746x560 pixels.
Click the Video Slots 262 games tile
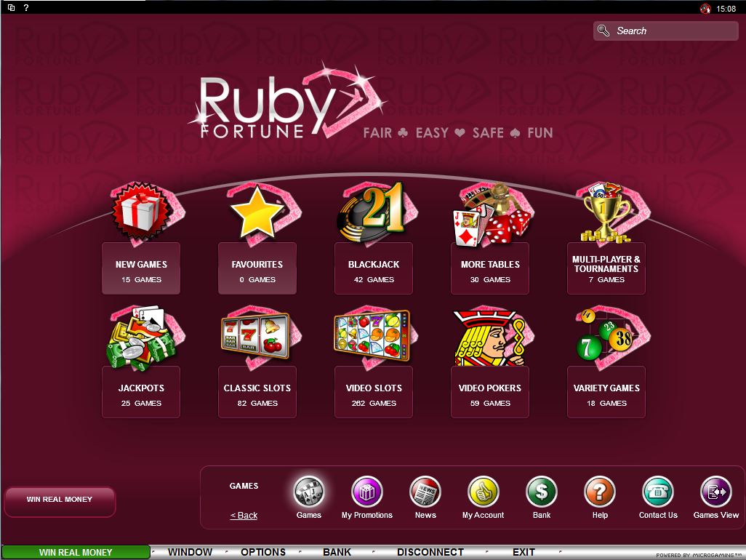pyautogui.click(x=374, y=392)
